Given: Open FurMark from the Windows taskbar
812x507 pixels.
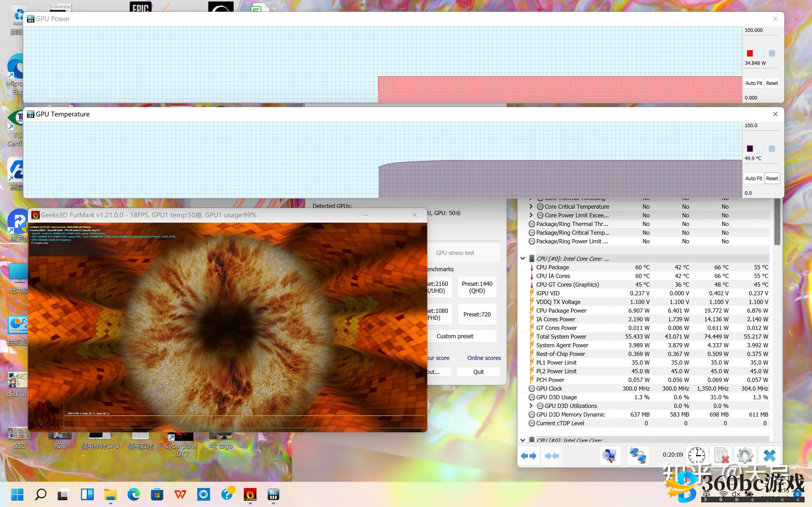Looking at the screenshot, I should [250, 494].
